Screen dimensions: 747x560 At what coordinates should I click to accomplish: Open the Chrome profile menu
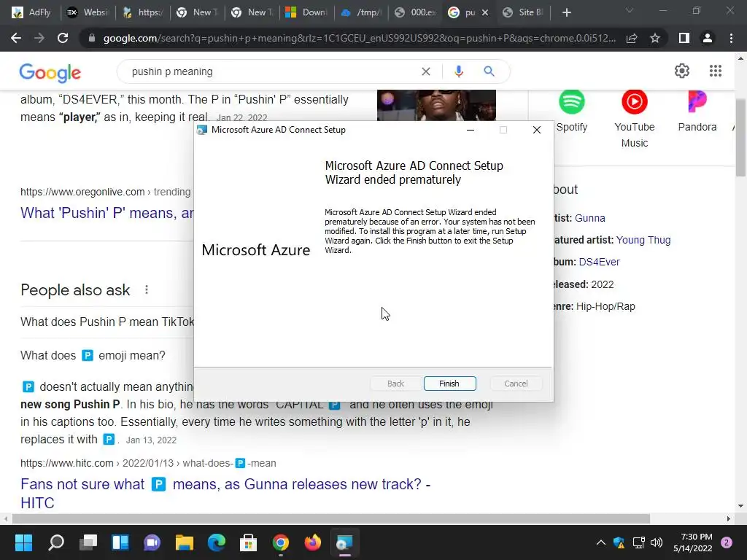click(x=708, y=38)
